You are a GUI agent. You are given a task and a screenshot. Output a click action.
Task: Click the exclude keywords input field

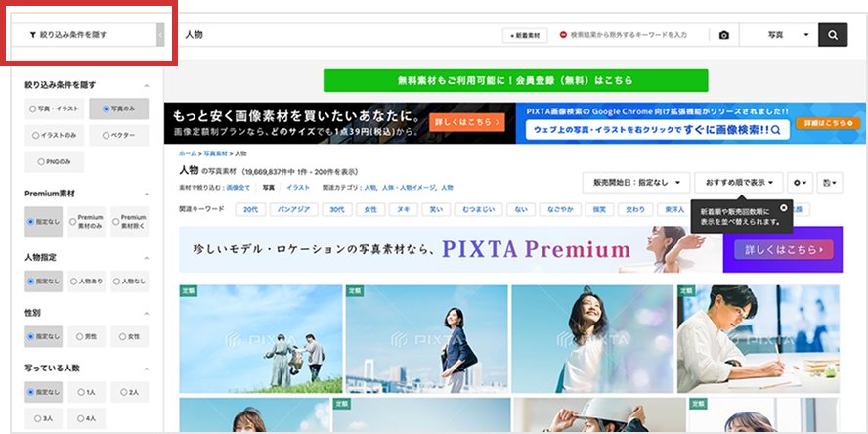click(x=629, y=35)
